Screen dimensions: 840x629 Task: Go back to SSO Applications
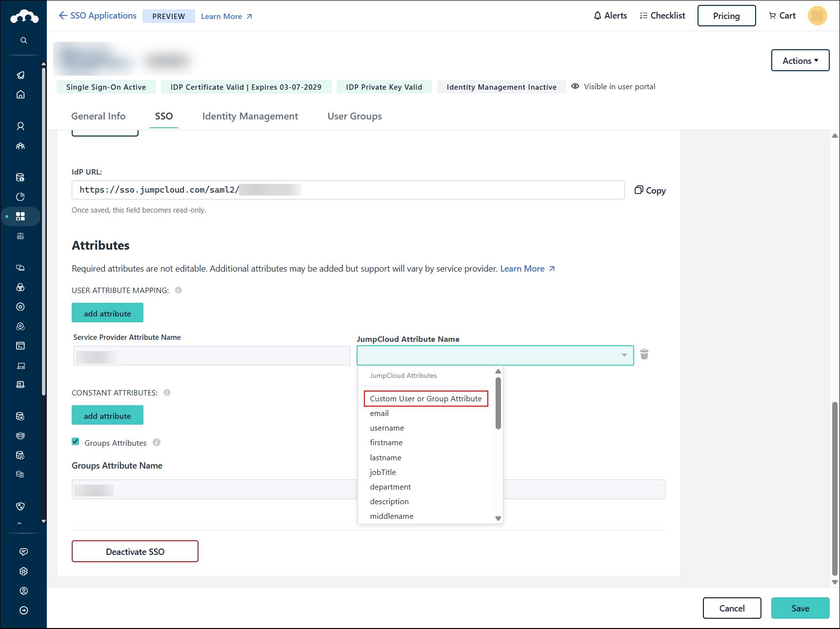(x=98, y=16)
